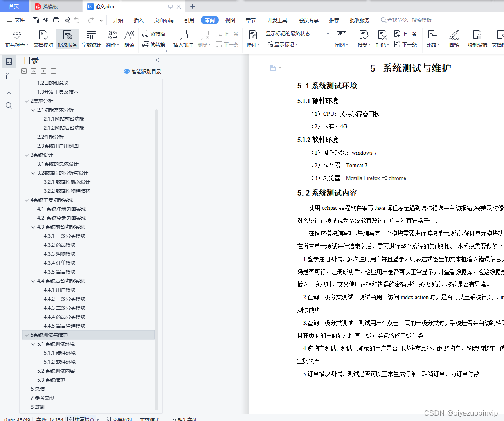Open Print Preview from quick toolbar
Image resolution: width=504 pixels, height=421 pixels.
coord(66,20)
